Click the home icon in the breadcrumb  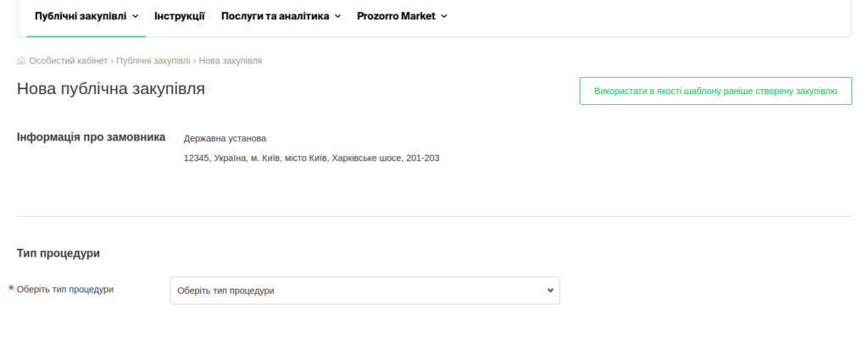(21, 61)
